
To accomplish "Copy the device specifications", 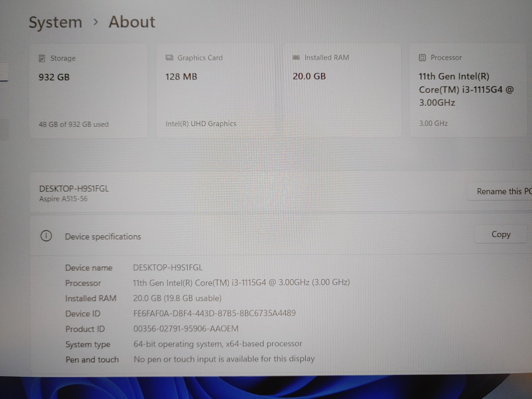I will pyautogui.click(x=501, y=234).
